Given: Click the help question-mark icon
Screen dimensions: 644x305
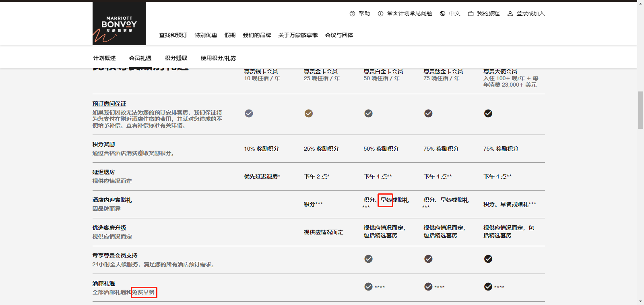Looking at the screenshot, I should (x=353, y=14).
